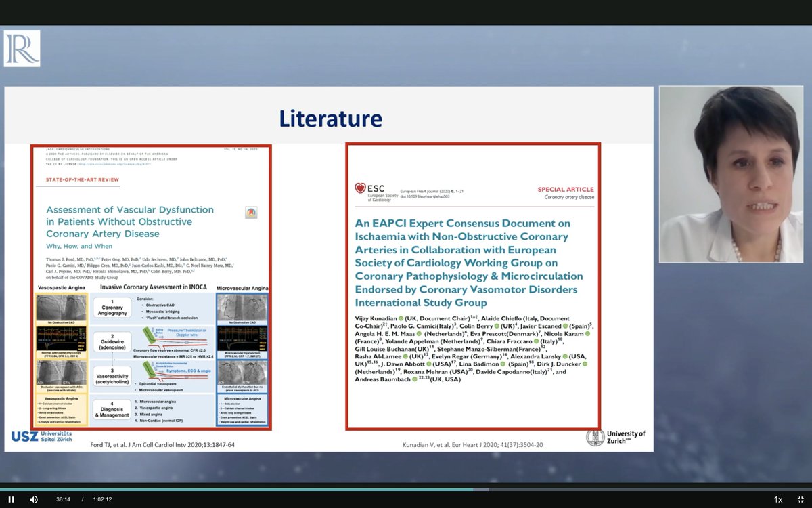Click the University of Zurich logo

[x=616, y=437]
